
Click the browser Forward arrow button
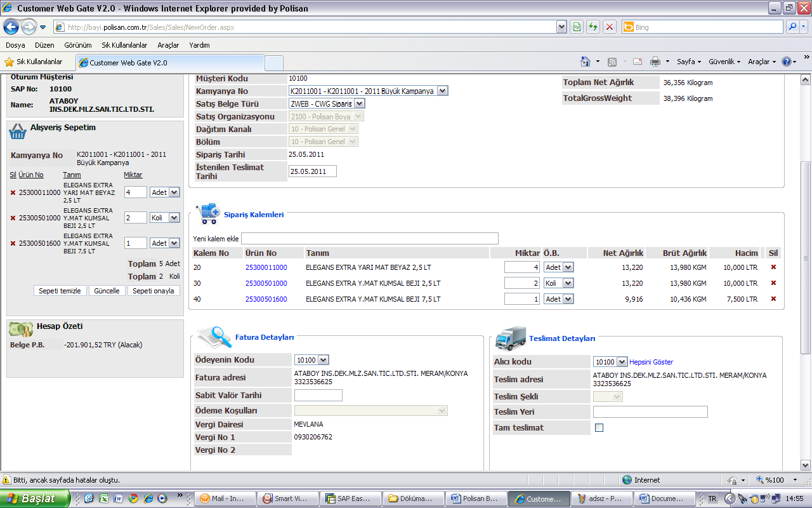(29, 27)
